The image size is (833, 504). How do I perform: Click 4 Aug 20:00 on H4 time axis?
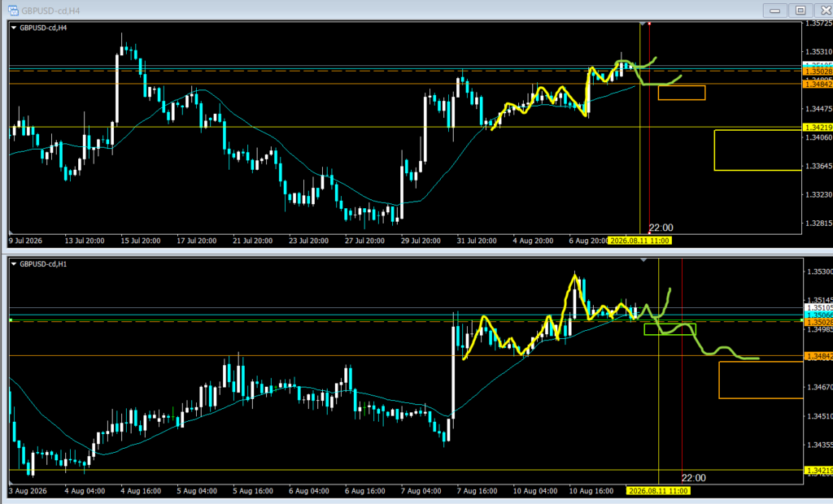click(x=533, y=241)
